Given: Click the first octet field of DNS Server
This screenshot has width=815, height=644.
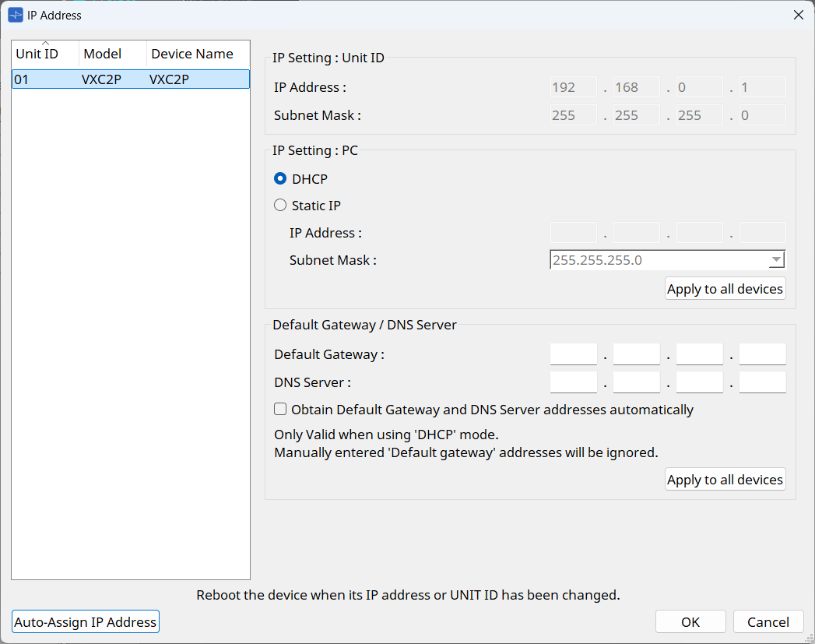Looking at the screenshot, I should (574, 382).
